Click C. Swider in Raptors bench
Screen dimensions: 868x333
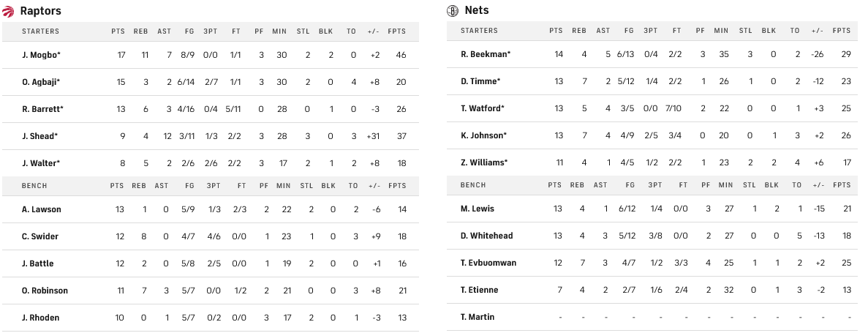(40, 236)
